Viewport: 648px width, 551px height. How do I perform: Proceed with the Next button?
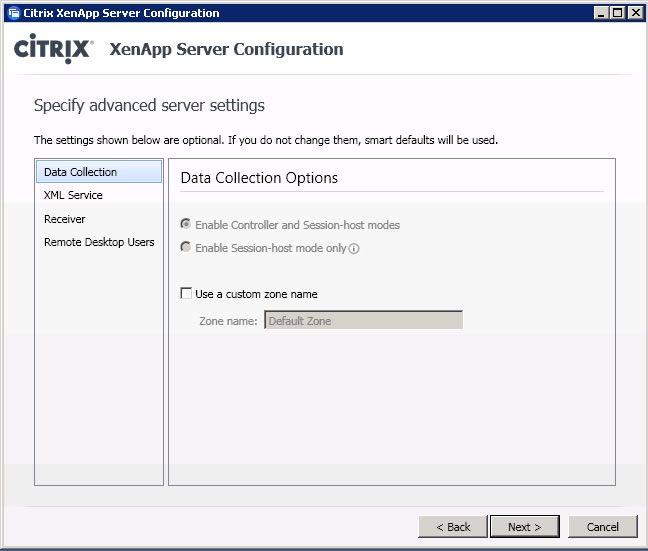tap(524, 527)
